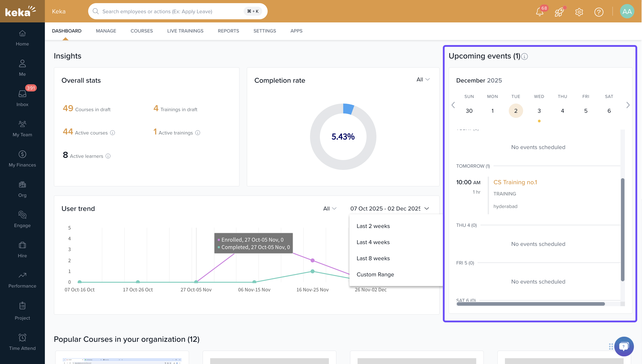Click the search employees input field
Viewport: 642px width, 364px height.
(x=170, y=11)
